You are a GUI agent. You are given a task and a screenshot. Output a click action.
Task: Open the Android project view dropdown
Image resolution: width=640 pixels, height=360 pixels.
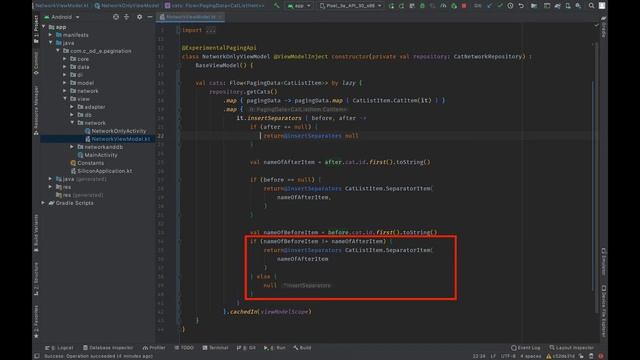tap(62, 17)
